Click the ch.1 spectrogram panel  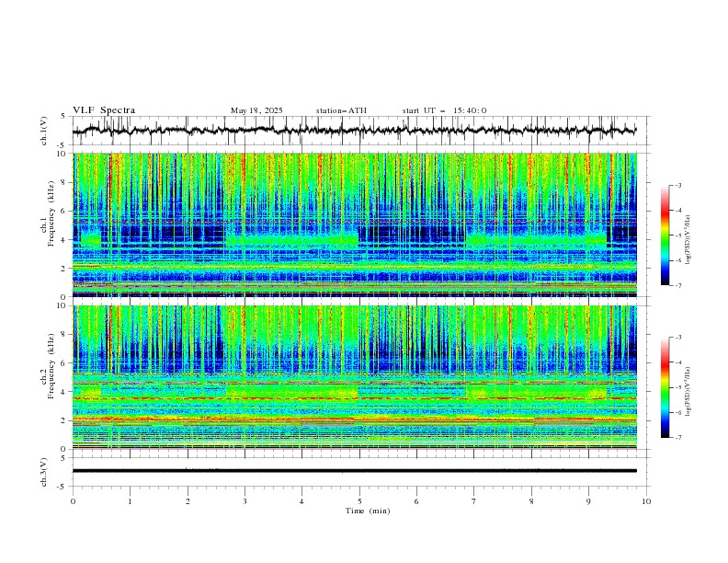point(355,224)
